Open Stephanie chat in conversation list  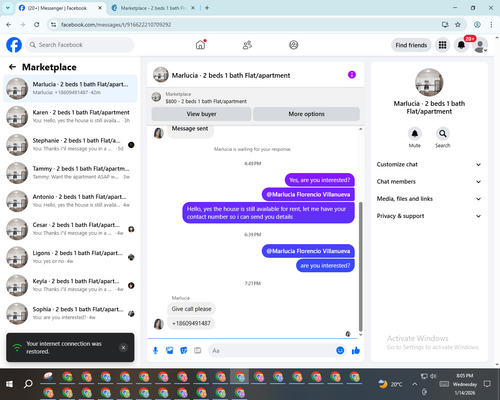tap(70, 145)
